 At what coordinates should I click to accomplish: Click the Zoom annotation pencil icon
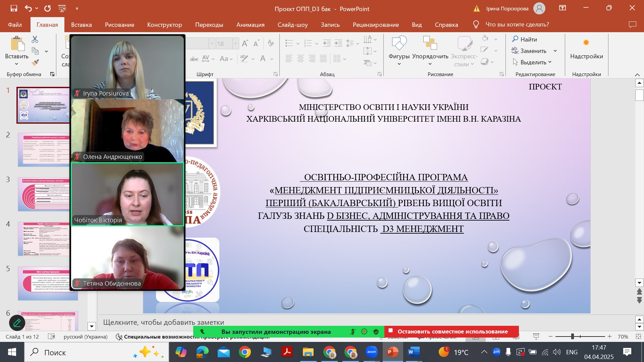[x=17, y=323]
